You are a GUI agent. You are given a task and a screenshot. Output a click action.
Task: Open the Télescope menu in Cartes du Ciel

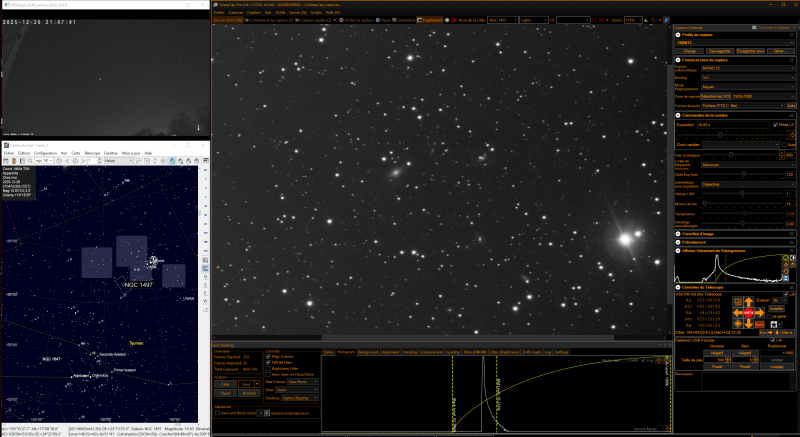coord(92,153)
